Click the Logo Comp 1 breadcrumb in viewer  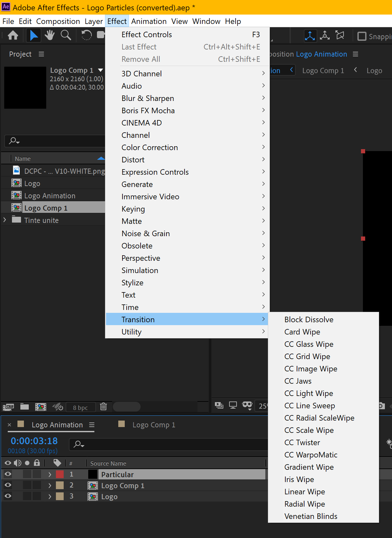[x=323, y=71]
